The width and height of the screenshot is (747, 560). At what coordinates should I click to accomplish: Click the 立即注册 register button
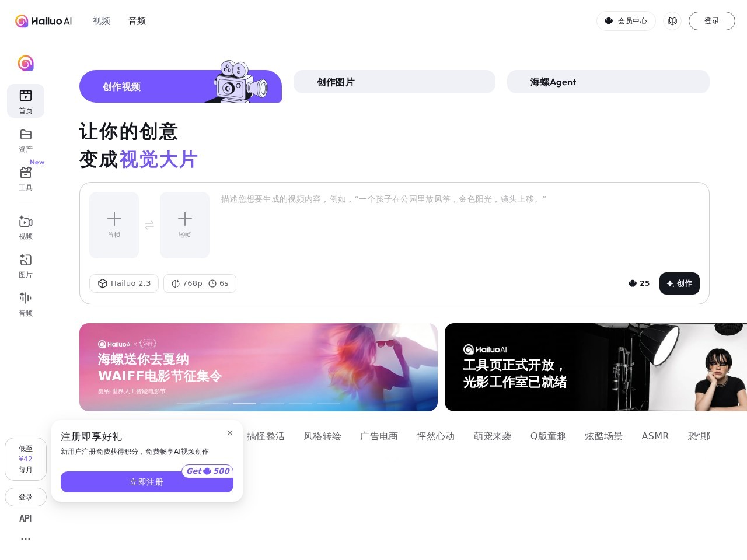146,482
